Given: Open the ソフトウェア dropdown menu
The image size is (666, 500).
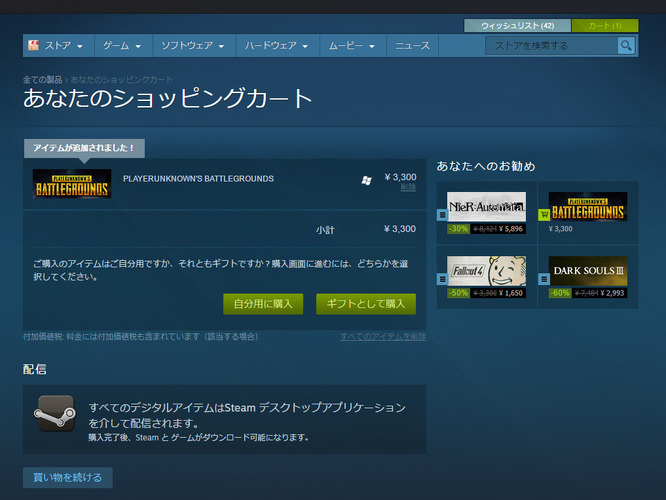Looking at the screenshot, I should point(193,45).
